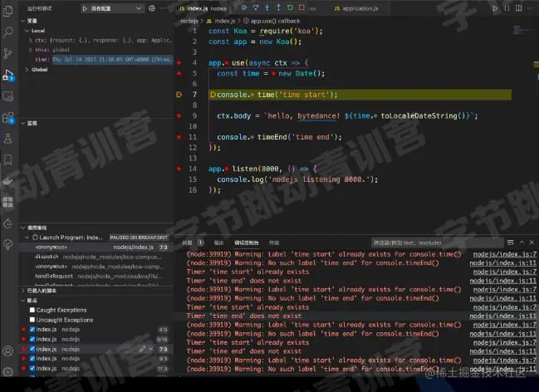Select the anonymous nodejs/index.js stack frame
Viewport: 539px width, 392px height.
coord(96,247)
